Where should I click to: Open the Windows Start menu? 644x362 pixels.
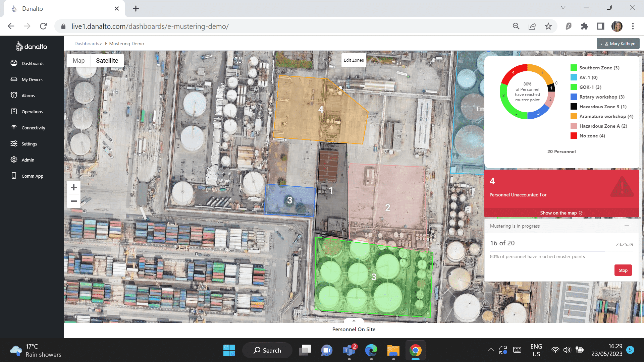pyautogui.click(x=229, y=350)
